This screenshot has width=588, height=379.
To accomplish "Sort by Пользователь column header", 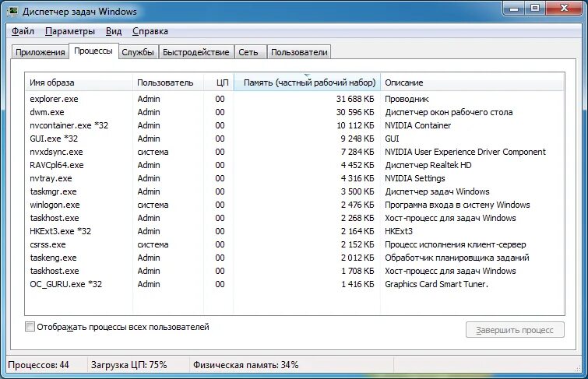I will click(x=168, y=82).
